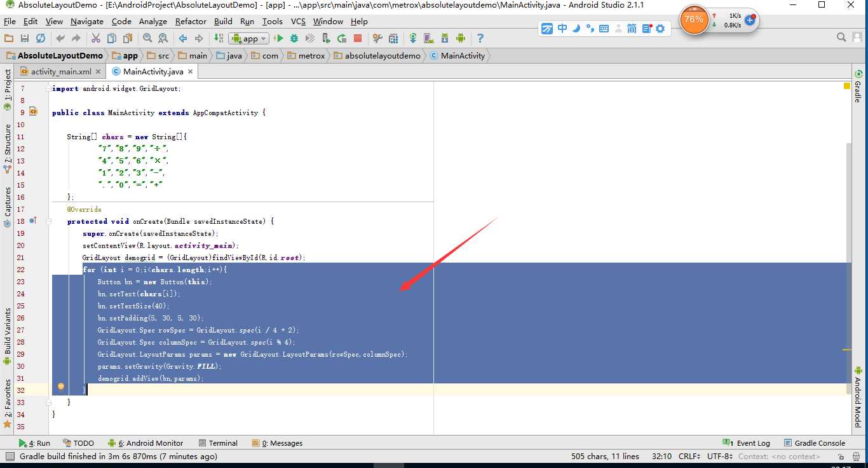
Task: Toggle Chinese input mode in IME bar
Action: (562, 28)
